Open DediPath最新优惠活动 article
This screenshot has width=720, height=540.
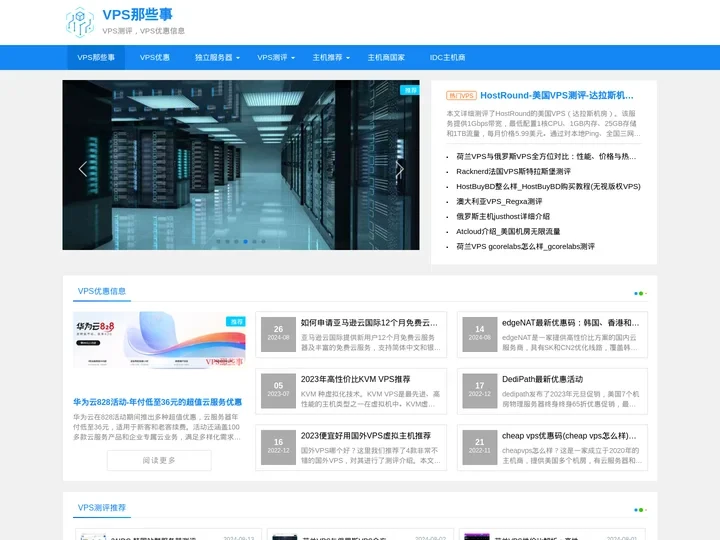click(x=542, y=379)
